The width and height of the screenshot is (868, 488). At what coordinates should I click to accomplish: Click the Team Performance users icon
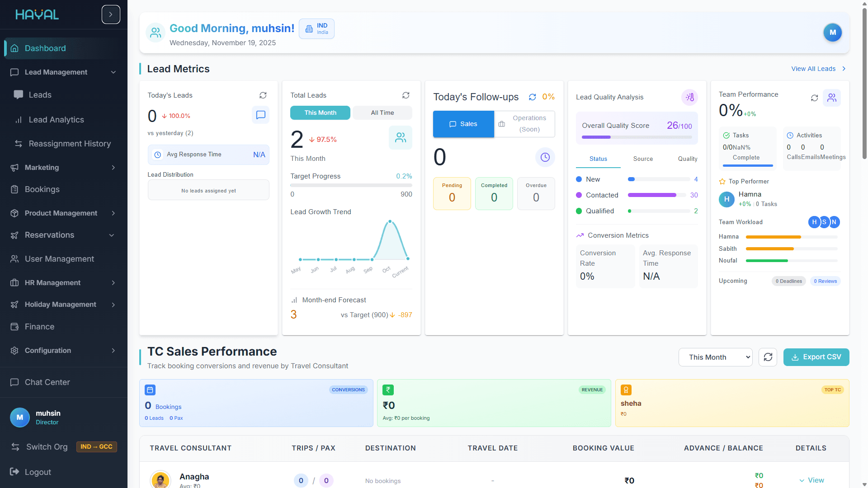click(x=831, y=98)
